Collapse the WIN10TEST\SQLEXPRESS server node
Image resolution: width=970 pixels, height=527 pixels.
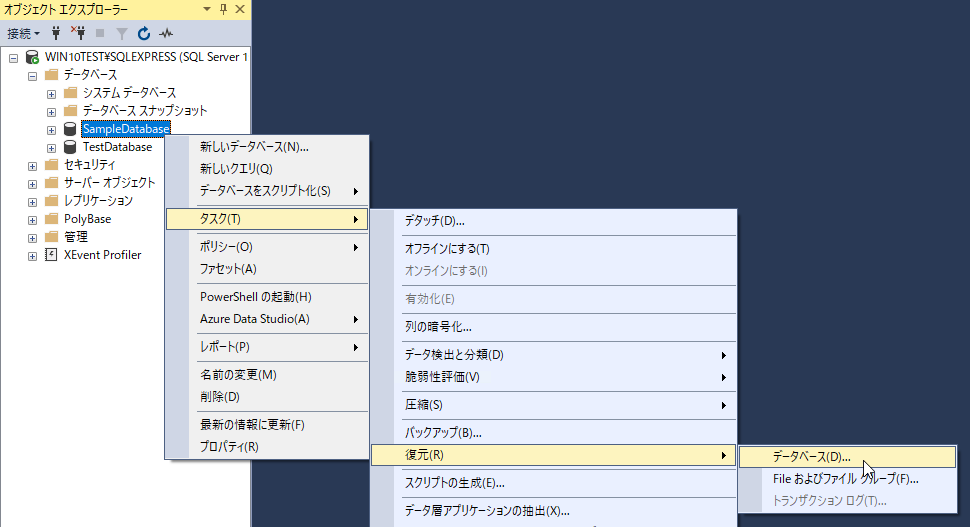point(14,58)
